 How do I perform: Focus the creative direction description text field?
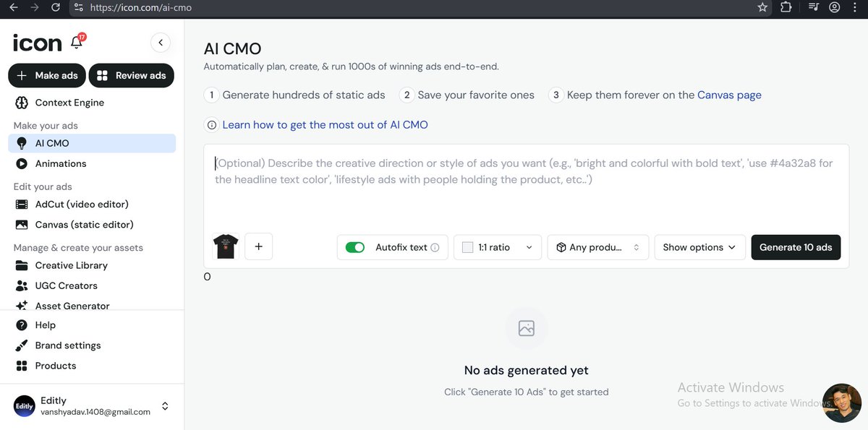[x=527, y=186]
